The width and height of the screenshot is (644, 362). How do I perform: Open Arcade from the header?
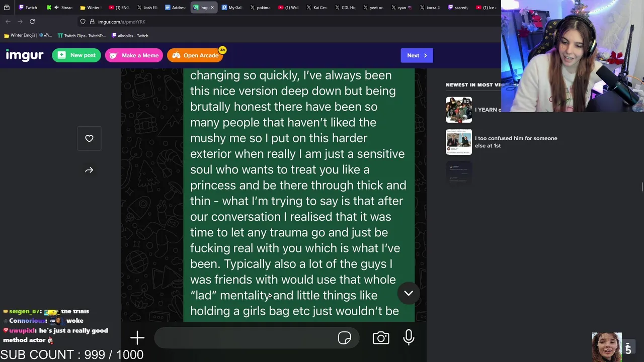(x=196, y=55)
